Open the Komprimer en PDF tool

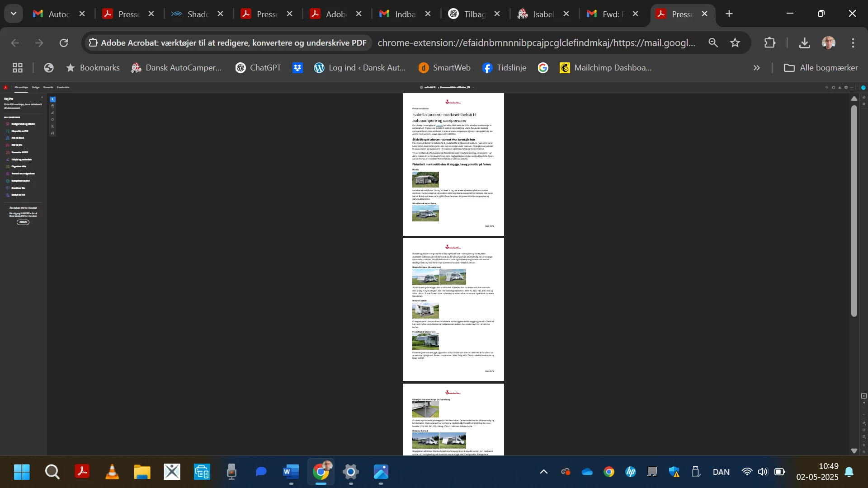click(x=20, y=181)
